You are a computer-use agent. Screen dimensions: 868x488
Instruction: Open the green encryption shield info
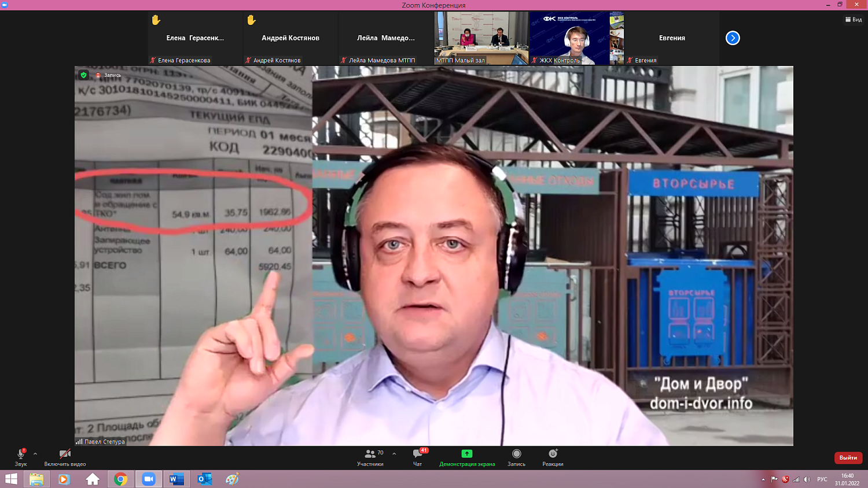(84, 75)
